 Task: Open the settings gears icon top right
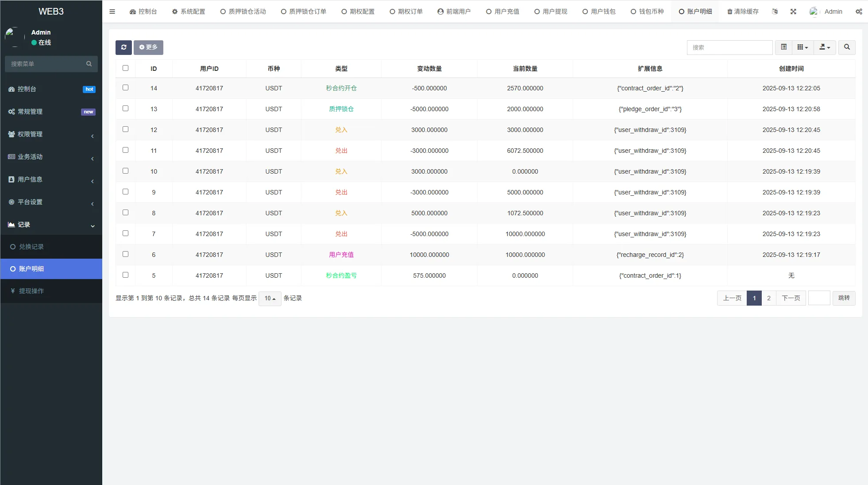tap(859, 11)
